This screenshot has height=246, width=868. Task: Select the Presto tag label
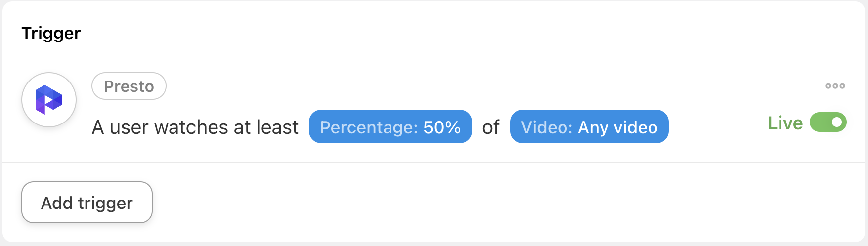click(129, 86)
